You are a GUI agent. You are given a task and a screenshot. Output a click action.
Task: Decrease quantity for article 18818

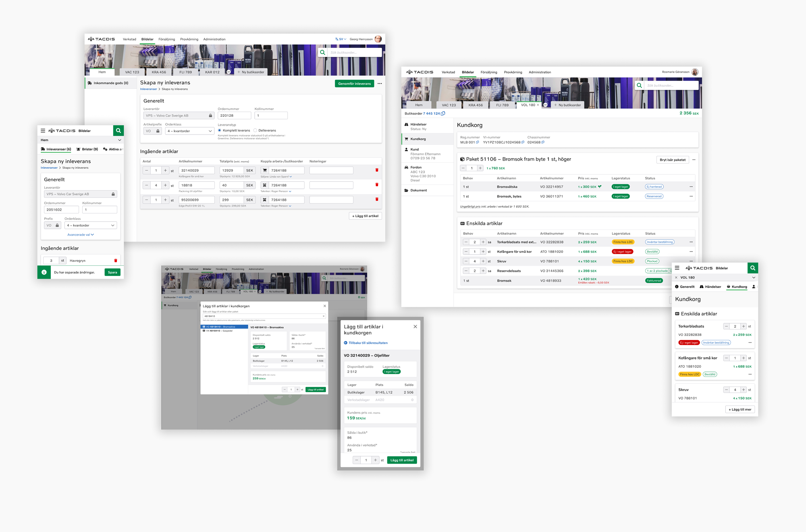[147, 185]
